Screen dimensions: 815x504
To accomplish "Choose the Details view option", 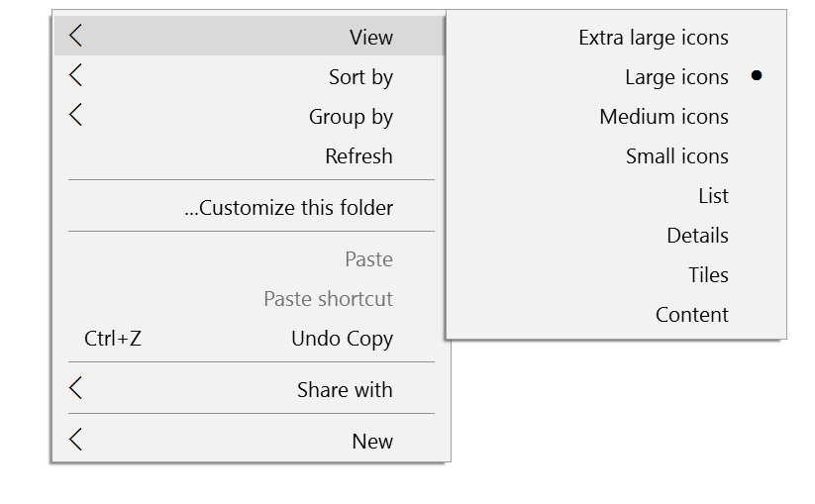I will pos(697,236).
